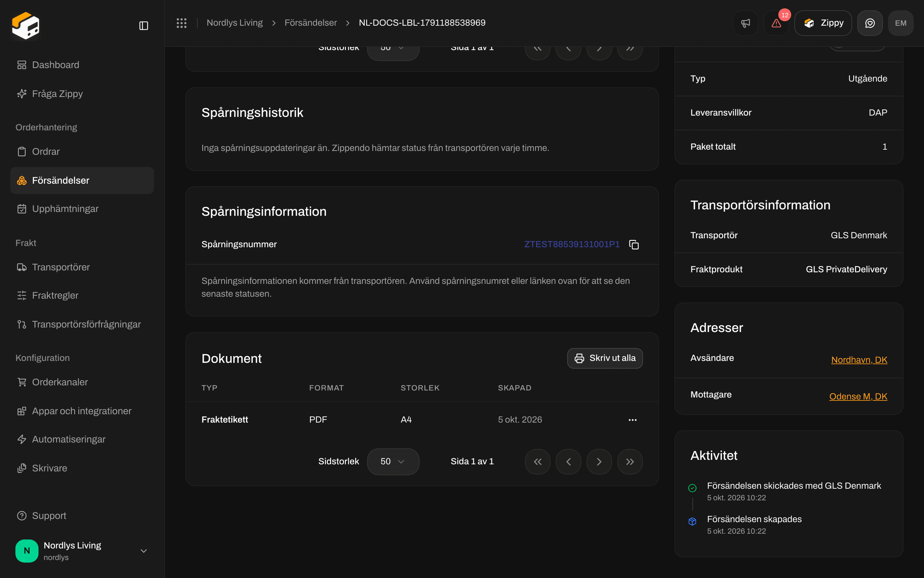
Task: Open Fraktregler in the sidebar
Action: (82, 295)
